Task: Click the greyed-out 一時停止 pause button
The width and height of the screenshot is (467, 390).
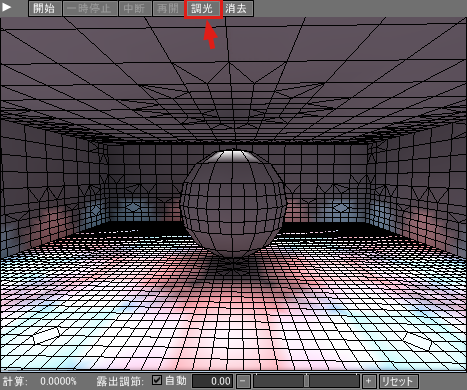Action: (90, 8)
